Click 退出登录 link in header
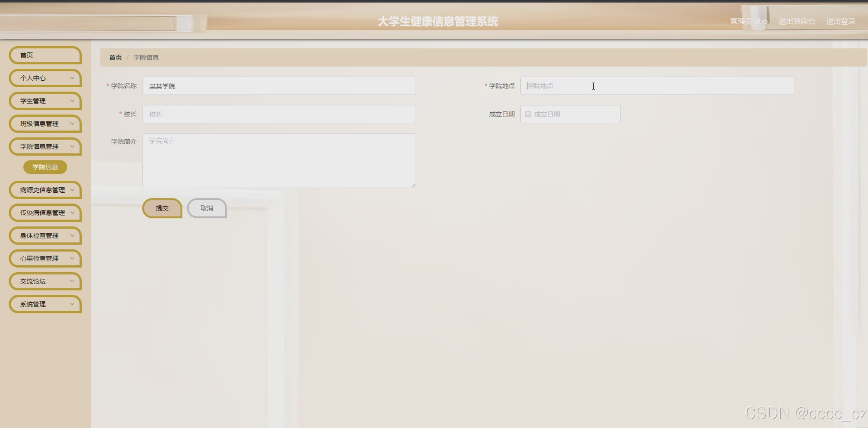This screenshot has width=868, height=428. (840, 21)
